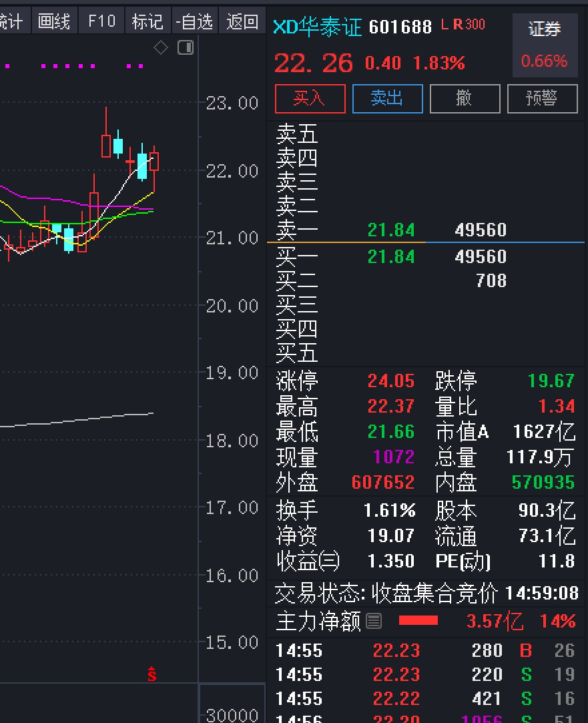Click the 最高 value 22.37
Screen dimensions: 588x723
[x=390, y=406]
